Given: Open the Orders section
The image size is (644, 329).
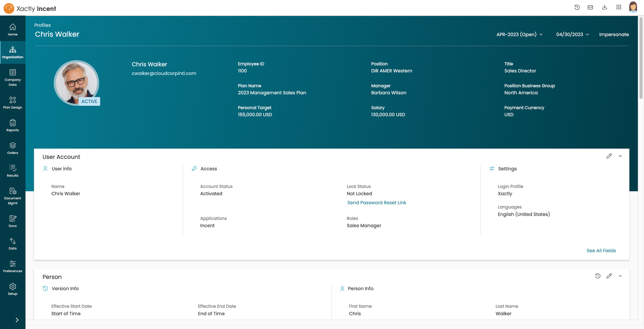Looking at the screenshot, I should tap(12, 148).
